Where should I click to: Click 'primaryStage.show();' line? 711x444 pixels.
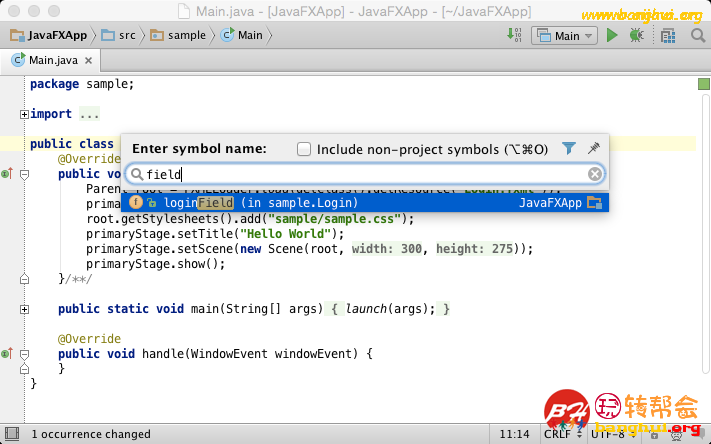pyautogui.click(x=156, y=264)
